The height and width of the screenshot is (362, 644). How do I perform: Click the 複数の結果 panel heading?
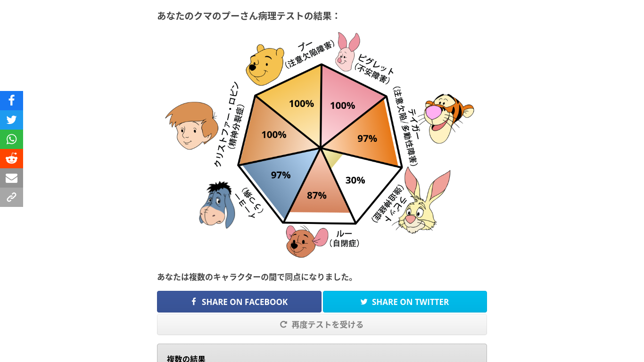[186, 359]
